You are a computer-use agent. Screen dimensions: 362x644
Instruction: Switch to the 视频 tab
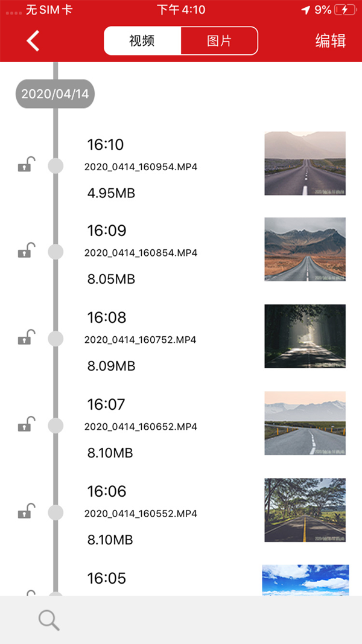(142, 41)
